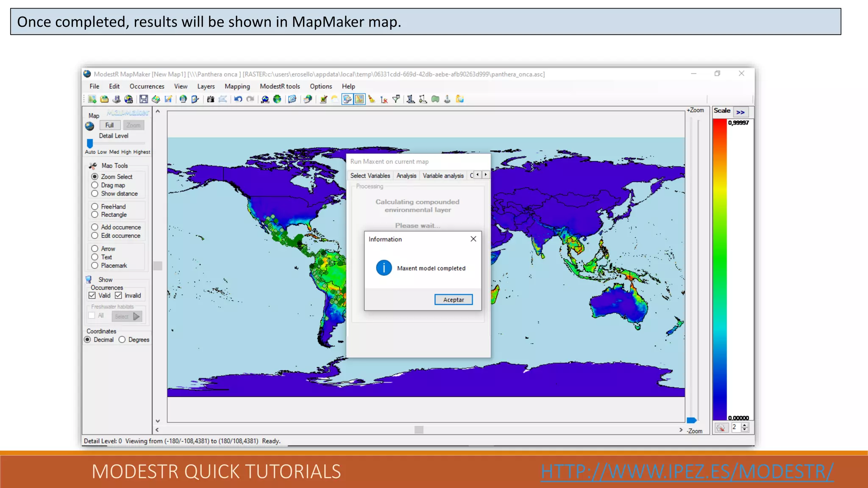The image size is (868, 488).
Task: Click the edit map pencil icon
Action: pos(168,99)
